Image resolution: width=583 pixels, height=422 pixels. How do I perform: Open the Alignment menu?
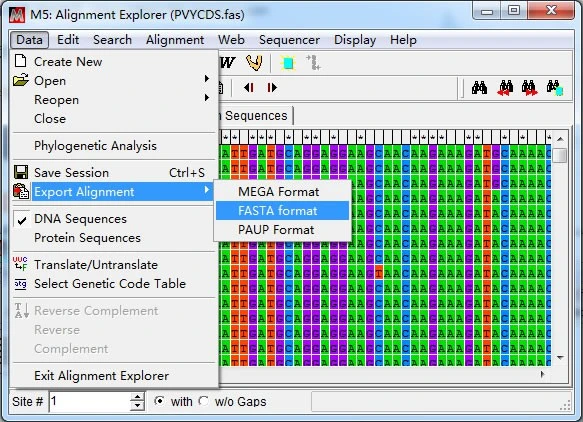pos(175,40)
